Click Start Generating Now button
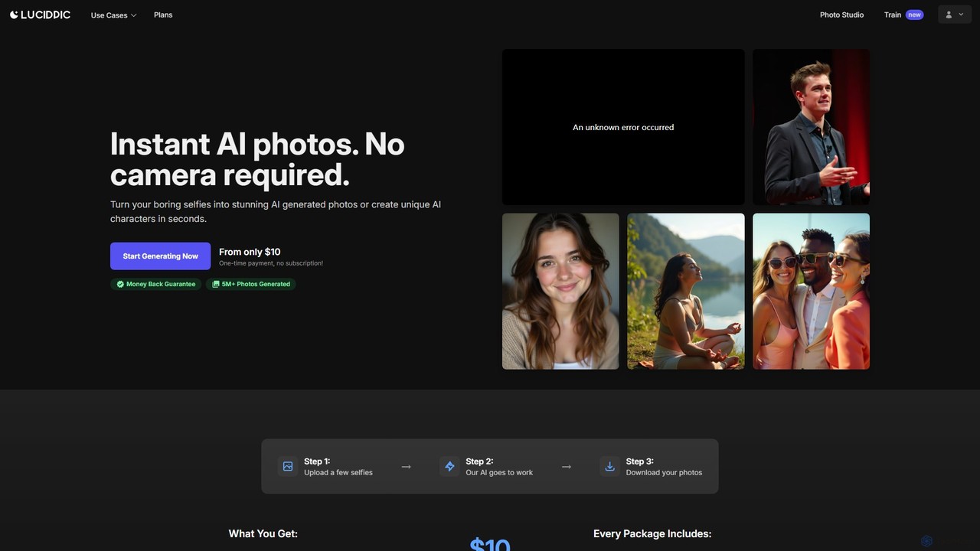 click(160, 256)
